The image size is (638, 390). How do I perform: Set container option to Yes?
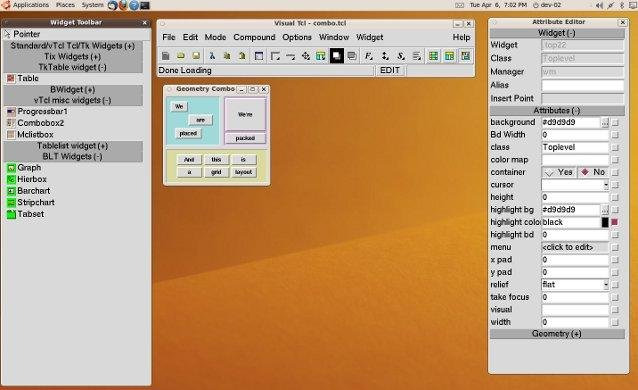click(559, 172)
